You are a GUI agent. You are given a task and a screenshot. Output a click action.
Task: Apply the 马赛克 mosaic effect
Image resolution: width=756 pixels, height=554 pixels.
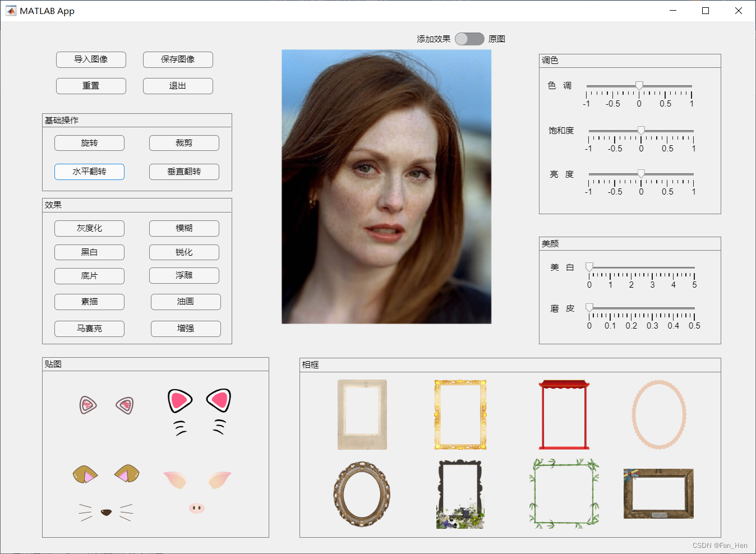coord(89,329)
